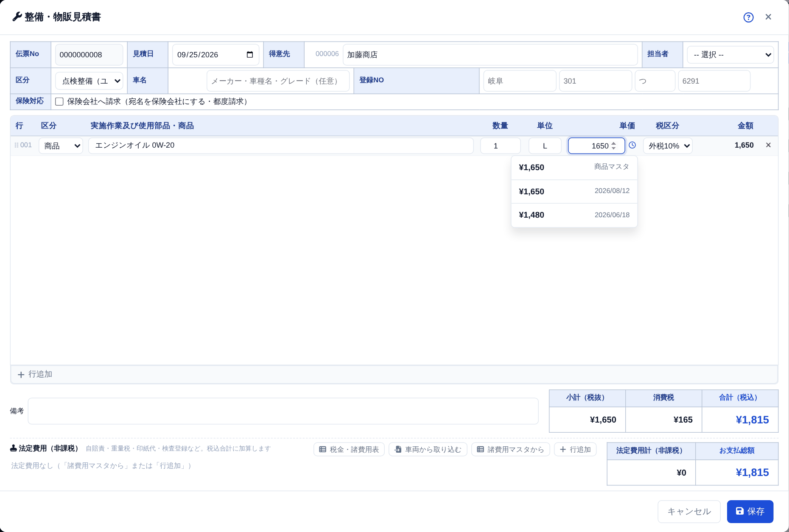This screenshot has height=532, width=789.
Task: Click the キャンセル button
Action: 689,512
